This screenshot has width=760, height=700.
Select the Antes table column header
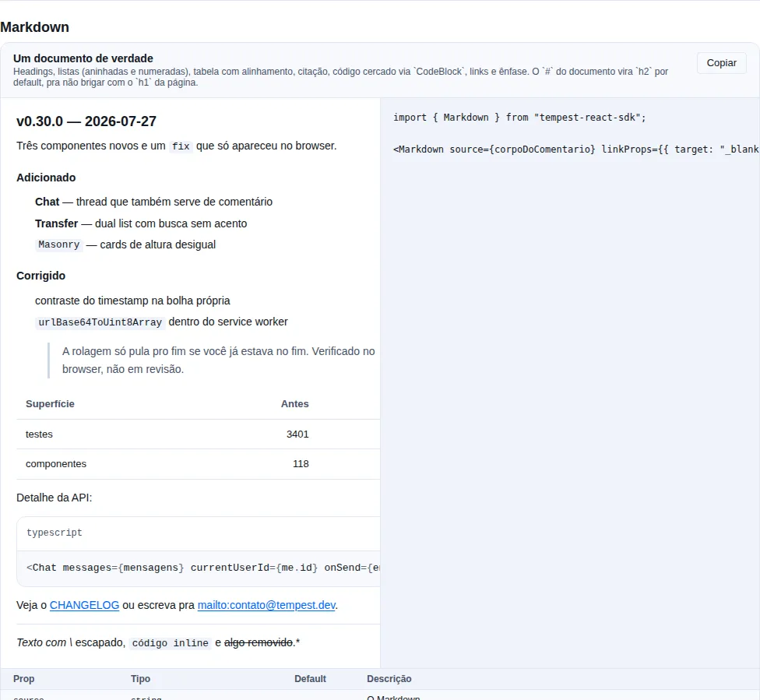point(294,404)
